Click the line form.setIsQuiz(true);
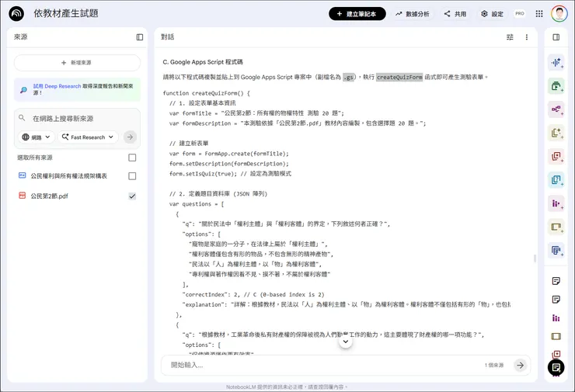The height and width of the screenshot is (392, 575). 203,174
